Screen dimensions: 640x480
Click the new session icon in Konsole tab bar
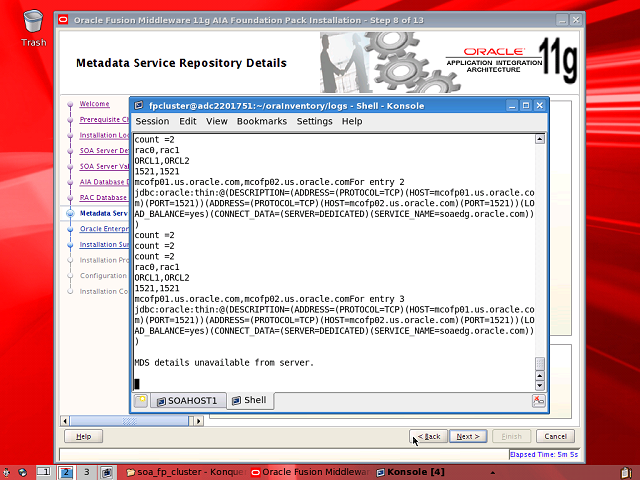tap(141, 400)
